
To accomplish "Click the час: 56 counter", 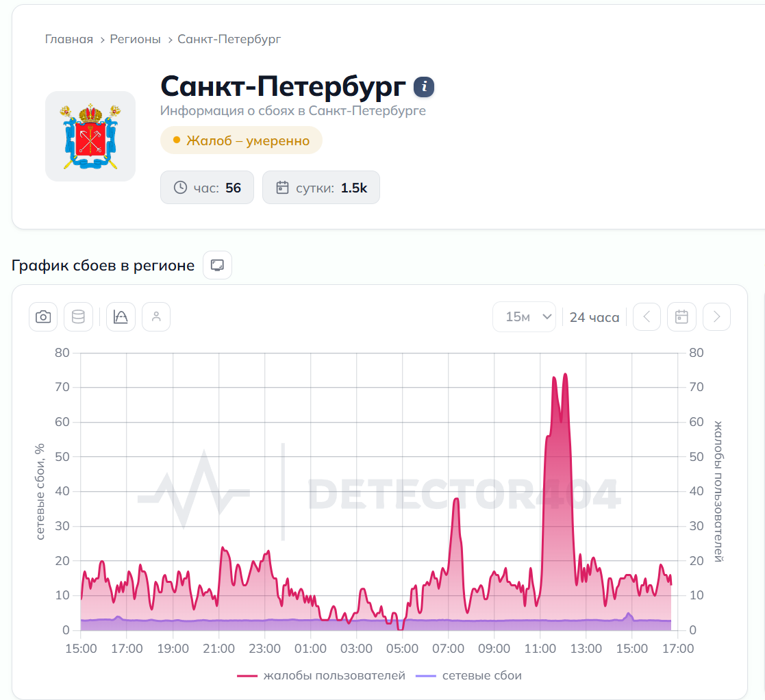I will pos(207,187).
